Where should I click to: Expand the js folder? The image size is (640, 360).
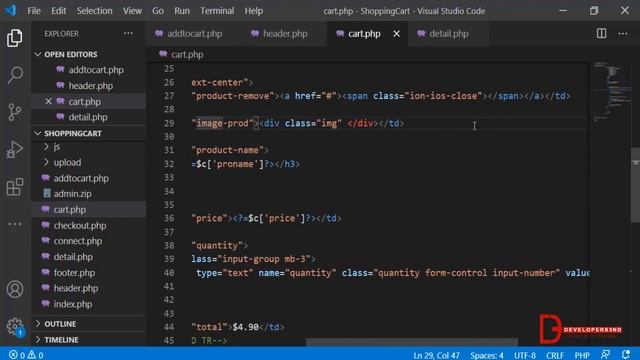57,147
